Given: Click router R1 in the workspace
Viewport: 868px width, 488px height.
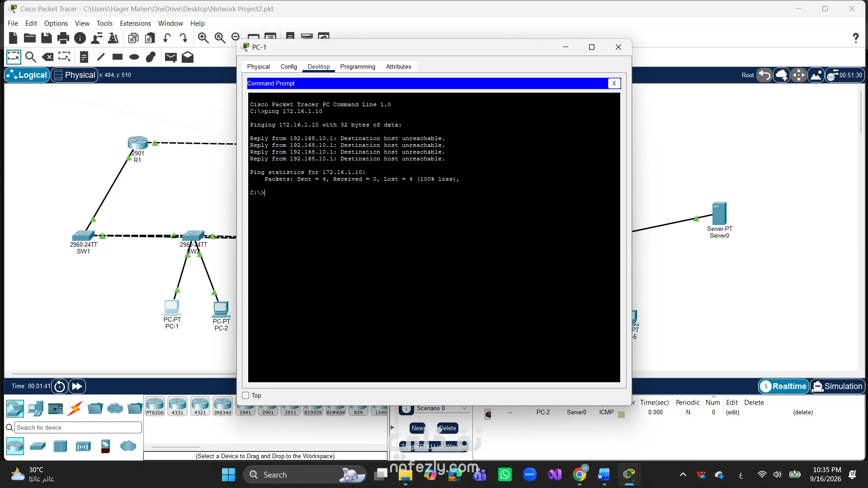Looking at the screenshot, I should (137, 144).
